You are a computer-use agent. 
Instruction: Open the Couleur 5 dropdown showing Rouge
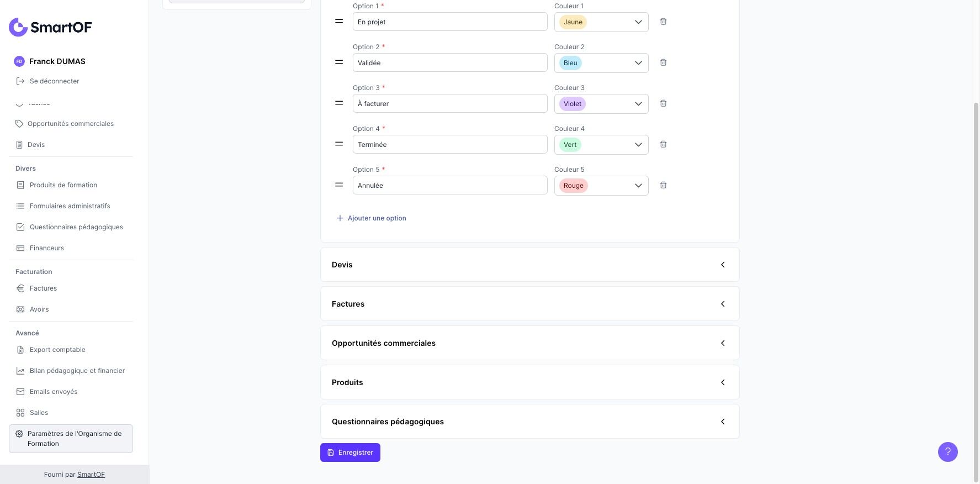(x=601, y=186)
